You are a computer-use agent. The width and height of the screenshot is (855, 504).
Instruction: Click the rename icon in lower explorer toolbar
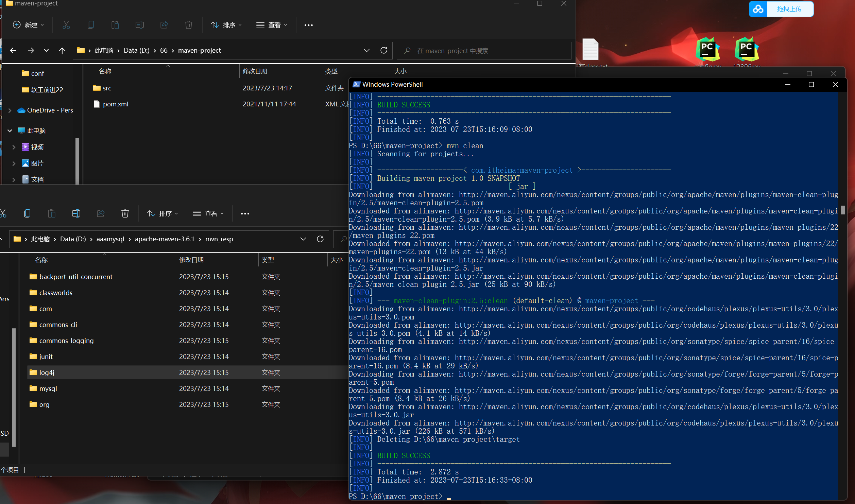[76, 213]
